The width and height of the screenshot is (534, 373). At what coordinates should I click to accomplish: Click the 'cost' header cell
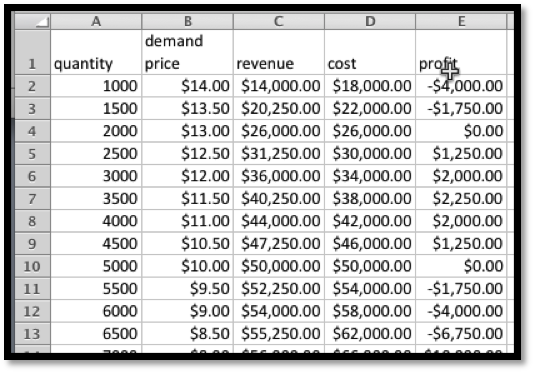coord(370,52)
